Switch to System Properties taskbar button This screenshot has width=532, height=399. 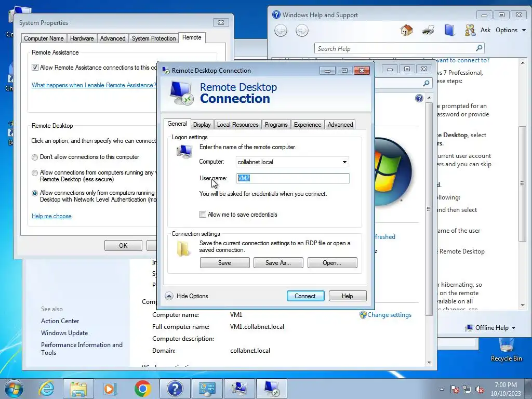pyautogui.click(x=239, y=389)
